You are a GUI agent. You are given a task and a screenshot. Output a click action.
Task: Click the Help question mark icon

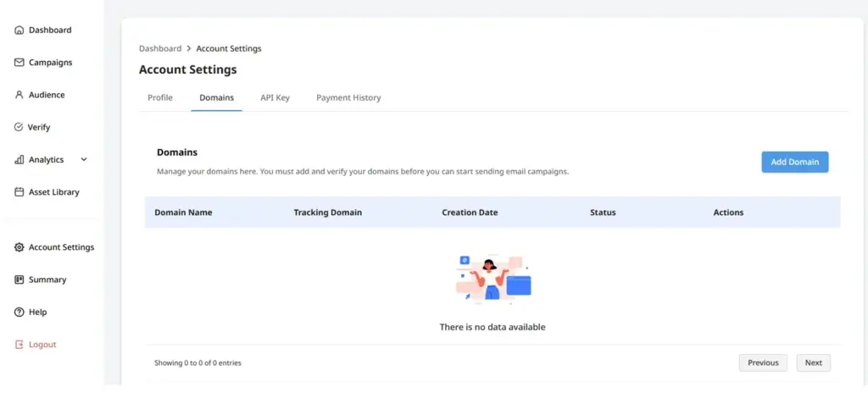[19, 312]
